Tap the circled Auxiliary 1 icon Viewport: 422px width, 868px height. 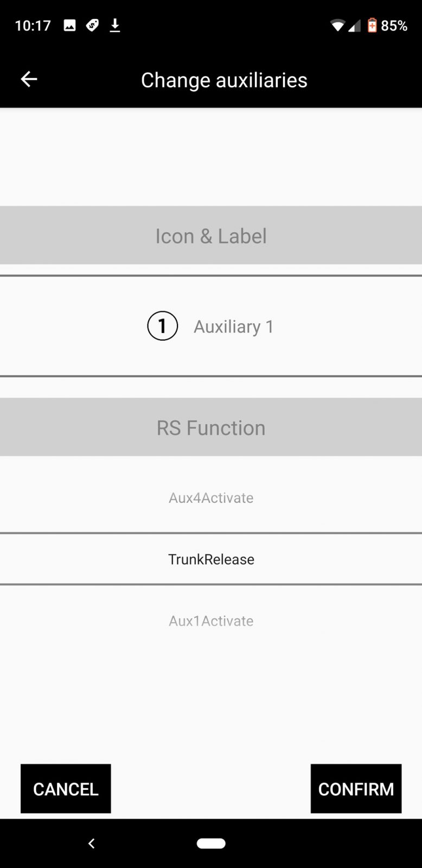pyautogui.click(x=162, y=325)
